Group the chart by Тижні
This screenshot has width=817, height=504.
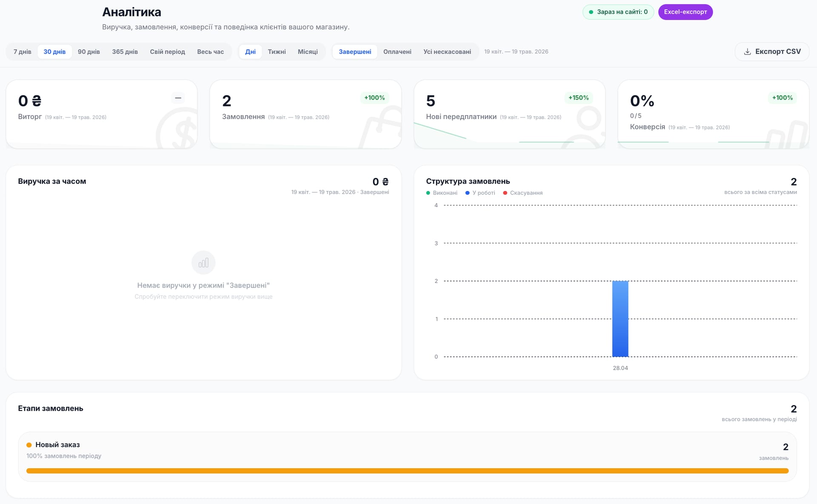[x=277, y=51]
